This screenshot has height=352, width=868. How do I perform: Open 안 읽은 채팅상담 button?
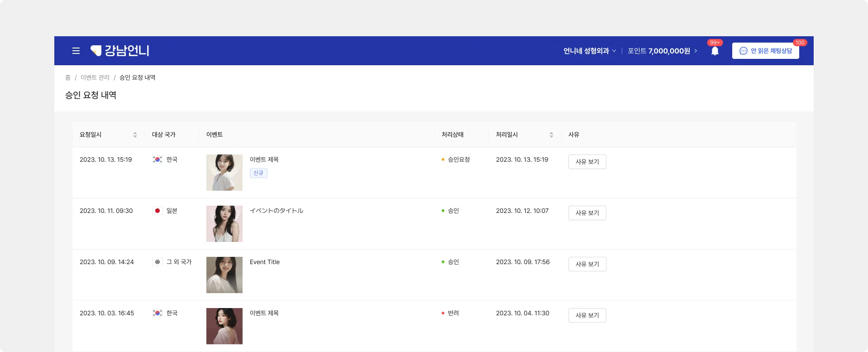coord(766,51)
